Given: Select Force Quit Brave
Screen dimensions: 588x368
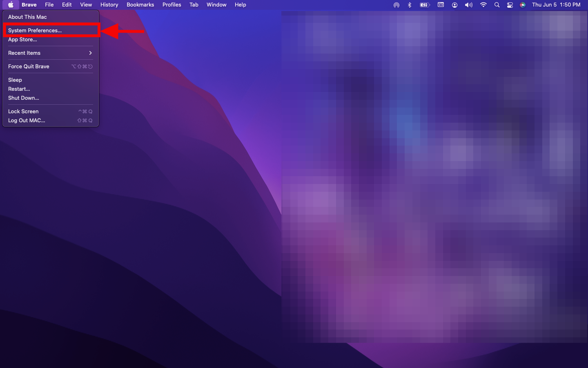Looking at the screenshot, I should tap(29, 67).
